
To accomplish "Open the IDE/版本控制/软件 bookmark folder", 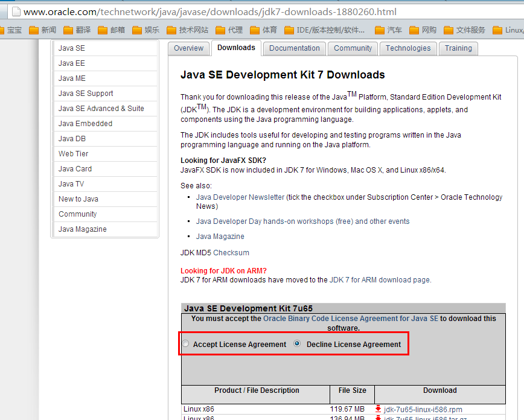I will 325,30.
